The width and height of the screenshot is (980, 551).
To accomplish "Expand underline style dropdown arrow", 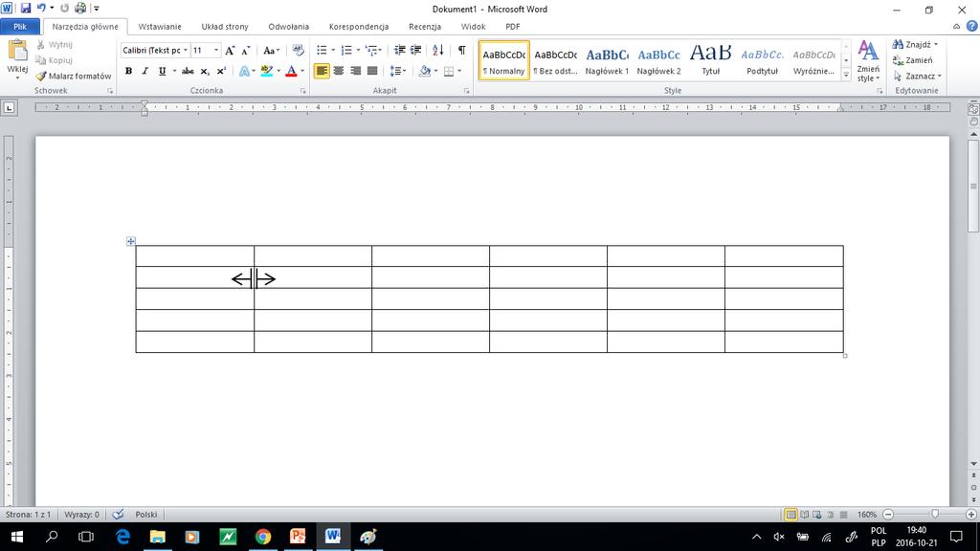I will pos(174,71).
